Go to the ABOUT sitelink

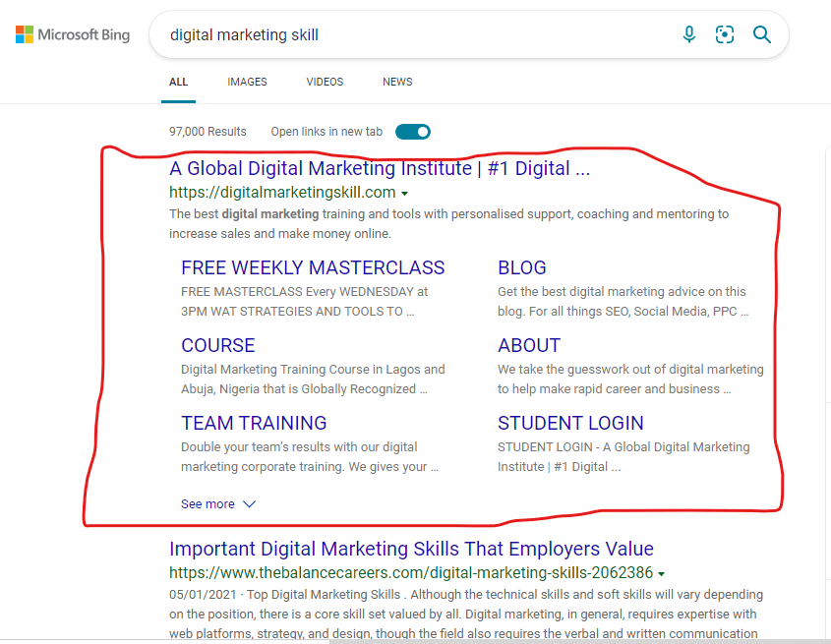tap(529, 345)
